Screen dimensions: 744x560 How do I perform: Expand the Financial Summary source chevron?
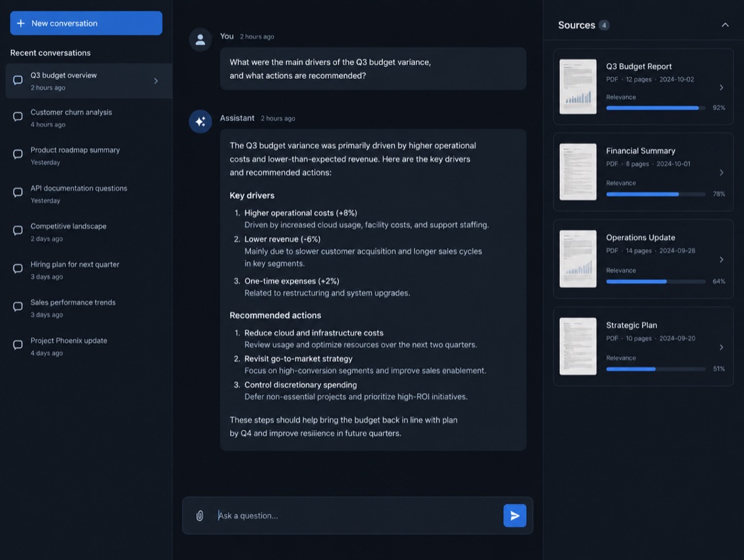click(721, 172)
